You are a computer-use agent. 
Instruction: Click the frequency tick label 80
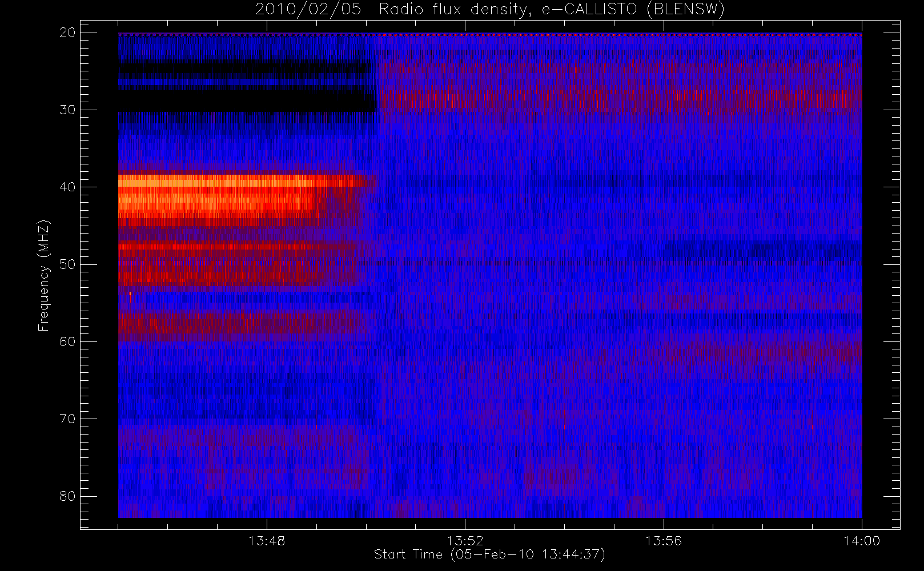click(x=67, y=496)
